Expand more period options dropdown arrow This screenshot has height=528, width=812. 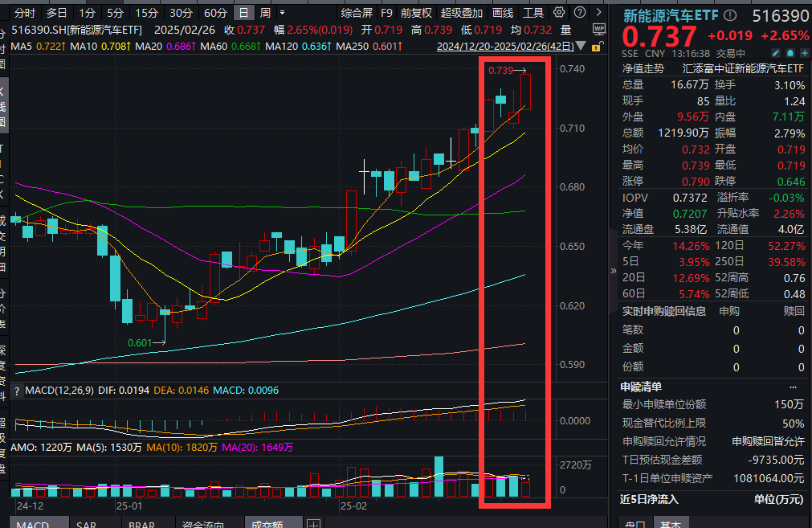[x=281, y=13]
